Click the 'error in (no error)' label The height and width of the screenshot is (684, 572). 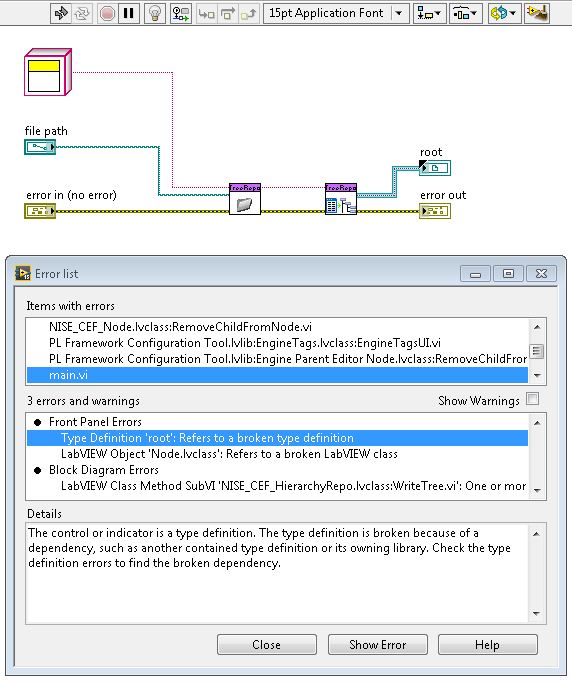72,195
